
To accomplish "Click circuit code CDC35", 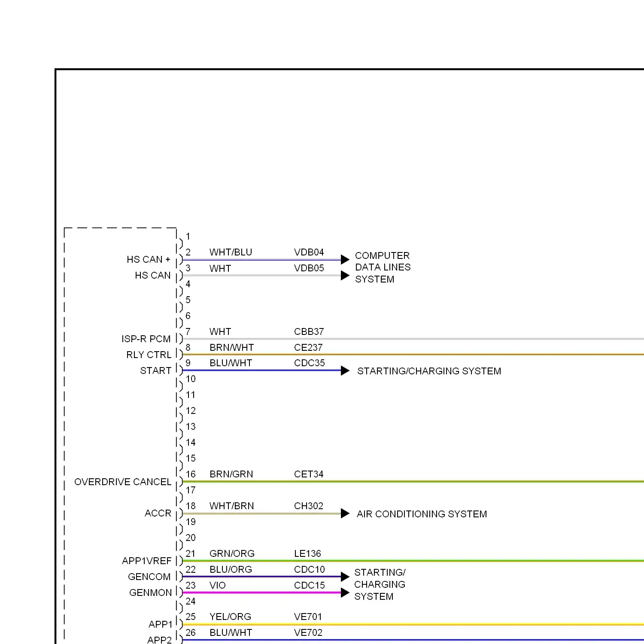I will (x=309, y=363).
